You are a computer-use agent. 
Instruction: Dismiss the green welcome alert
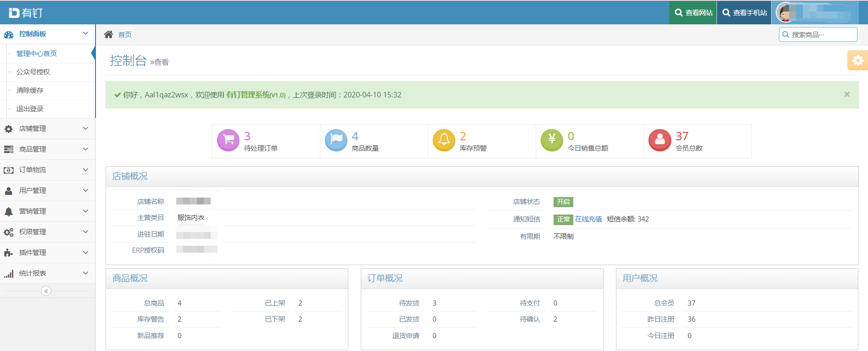click(x=847, y=94)
